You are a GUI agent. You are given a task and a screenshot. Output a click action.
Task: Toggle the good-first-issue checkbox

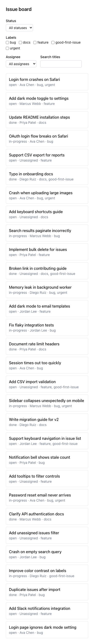53,42
